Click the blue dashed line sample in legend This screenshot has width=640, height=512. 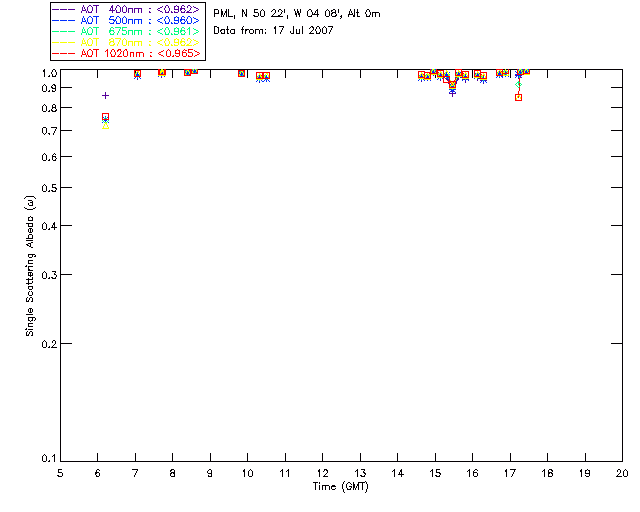tap(64, 20)
